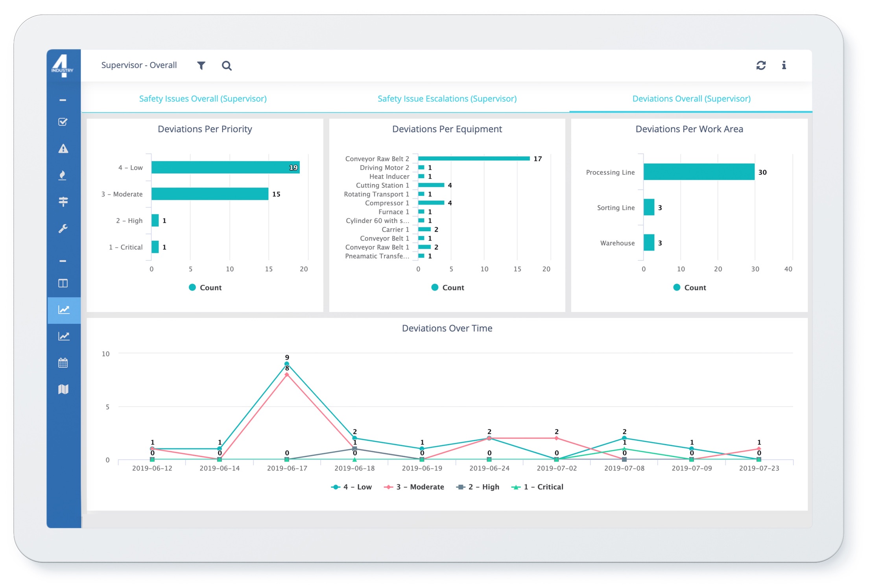Open the checklist tasks sidebar icon
The height and width of the screenshot is (588, 871).
(63, 122)
